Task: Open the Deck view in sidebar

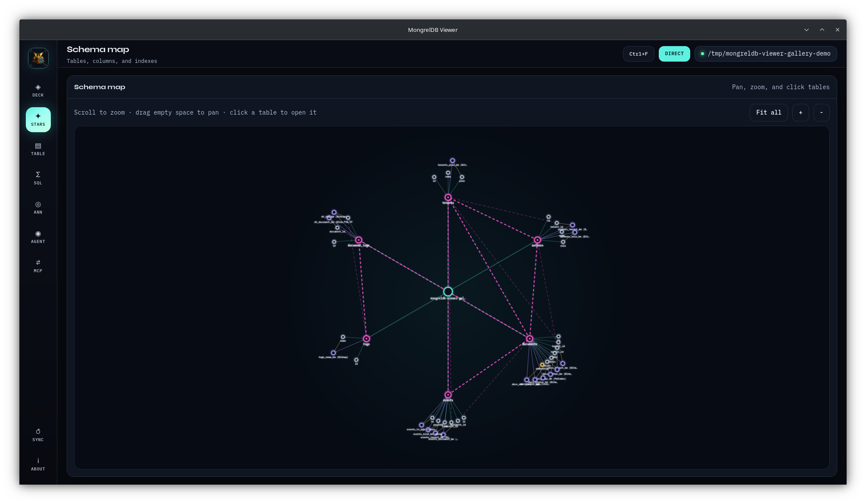Action: (38, 90)
